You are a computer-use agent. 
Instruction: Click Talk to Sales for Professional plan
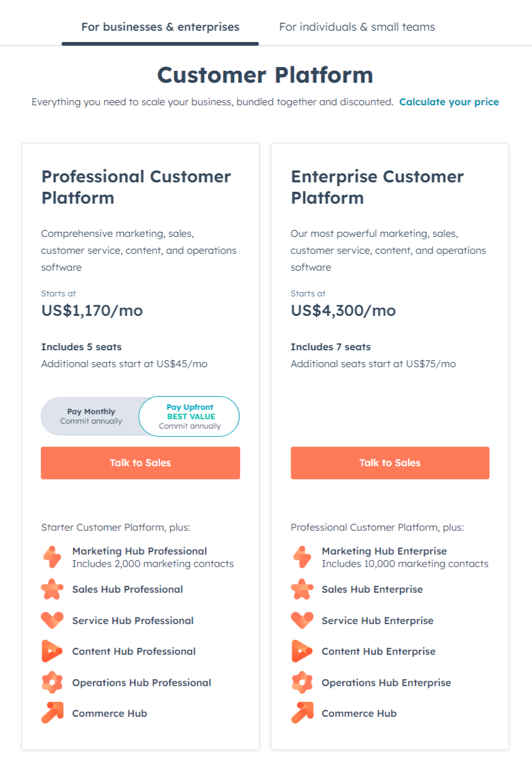(x=140, y=462)
